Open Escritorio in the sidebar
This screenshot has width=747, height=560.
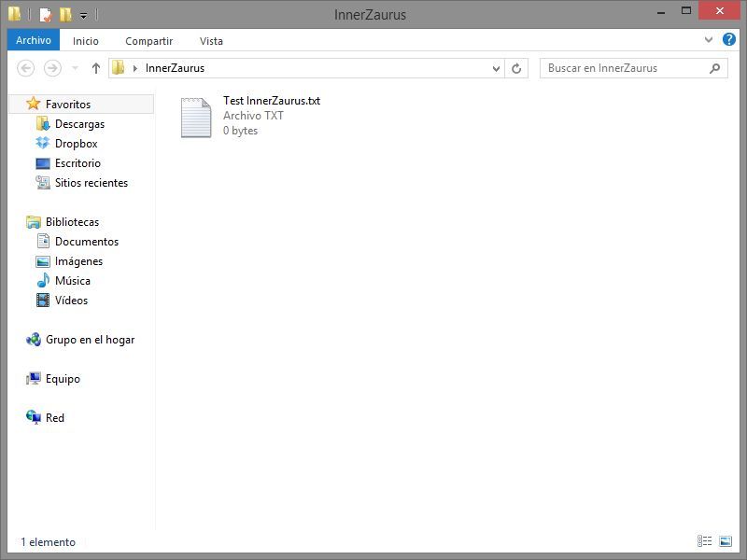pyautogui.click(x=78, y=162)
